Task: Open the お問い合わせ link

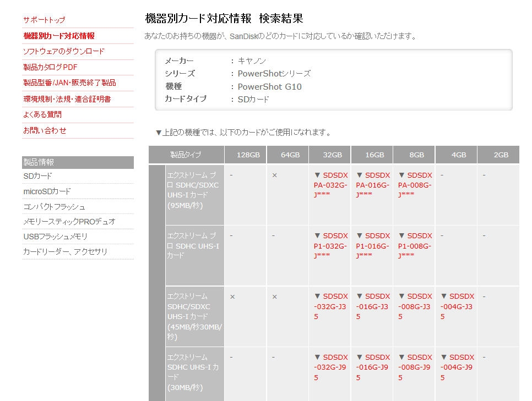Action: click(x=45, y=130)
